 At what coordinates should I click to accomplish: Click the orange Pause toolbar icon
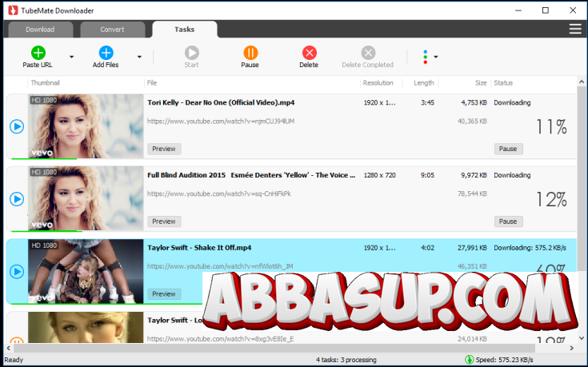click(250, 53)
